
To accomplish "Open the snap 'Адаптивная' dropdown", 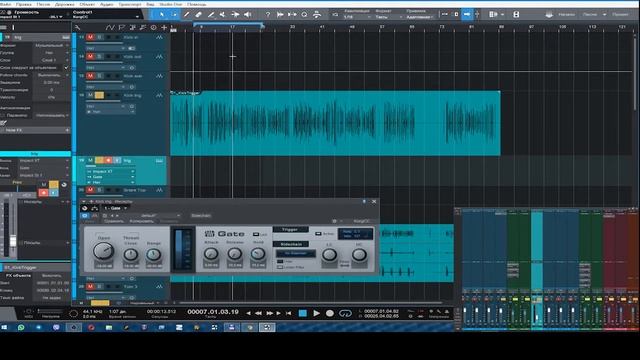I will click(x=420, y=17).
